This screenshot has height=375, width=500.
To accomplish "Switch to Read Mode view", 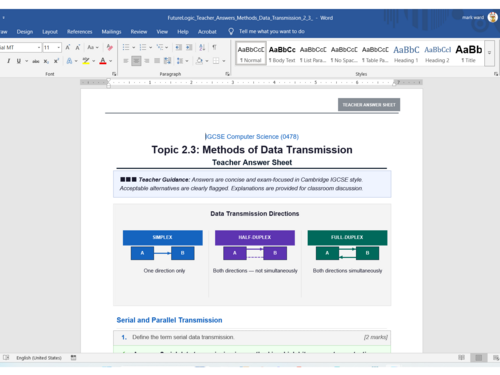I will pyautogui.click(x=461, y=358).
